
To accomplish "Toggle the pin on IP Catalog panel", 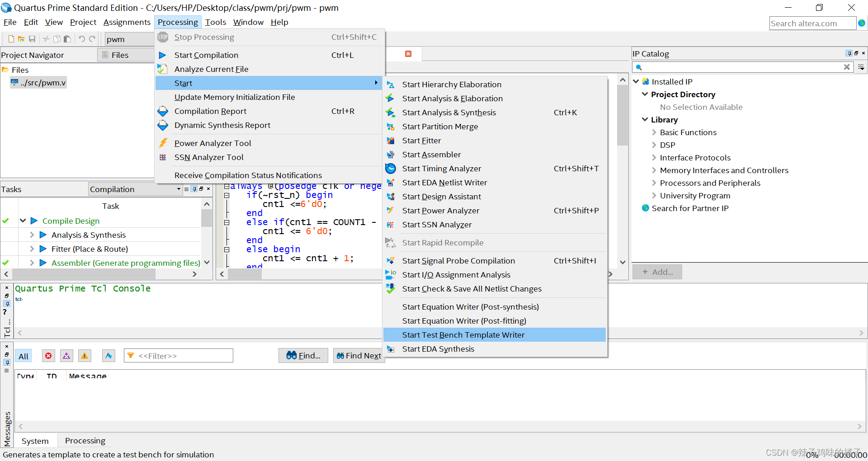I will click(849, 53).
